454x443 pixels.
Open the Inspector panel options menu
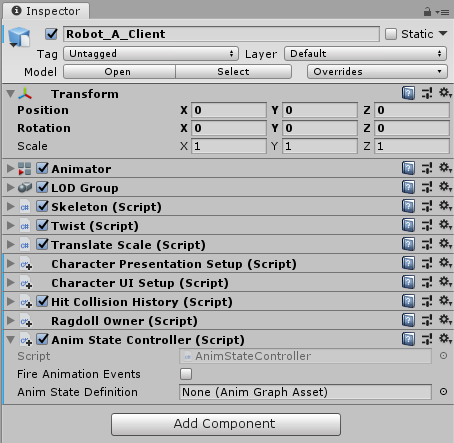pyautogui.click(x=442, y=12)
